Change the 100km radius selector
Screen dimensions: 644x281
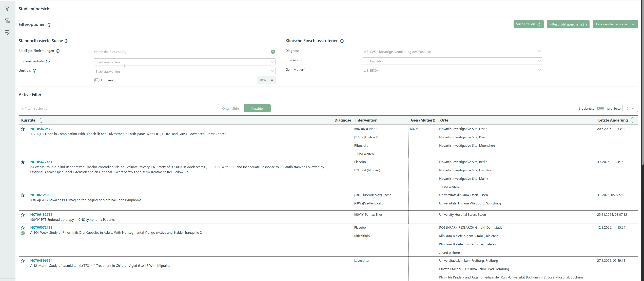[x=266, y=80]
